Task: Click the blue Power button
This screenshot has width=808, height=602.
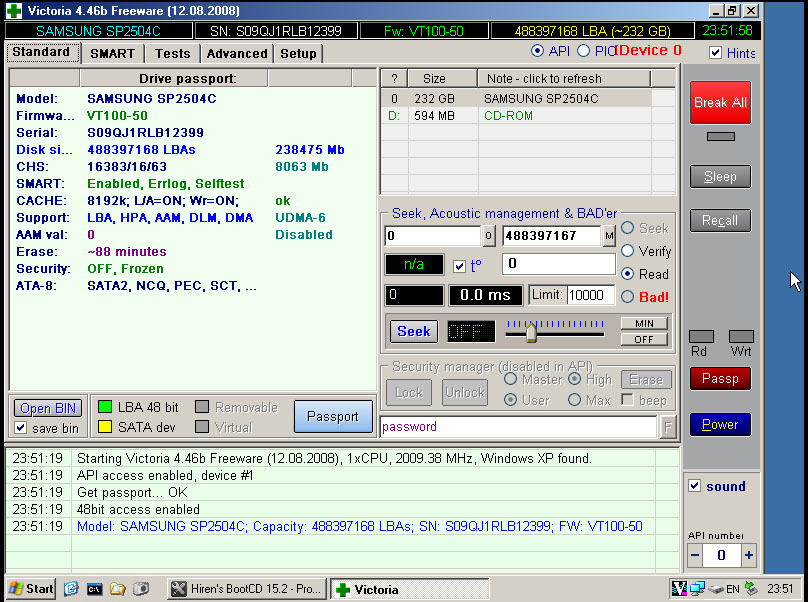Action: pyautogui.click(x=720, y=424)
